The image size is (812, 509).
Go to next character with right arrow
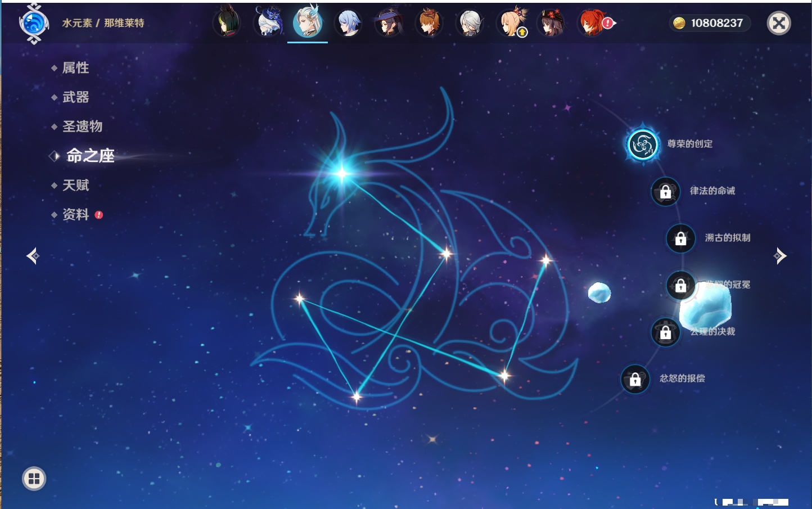tap(780, 256)
